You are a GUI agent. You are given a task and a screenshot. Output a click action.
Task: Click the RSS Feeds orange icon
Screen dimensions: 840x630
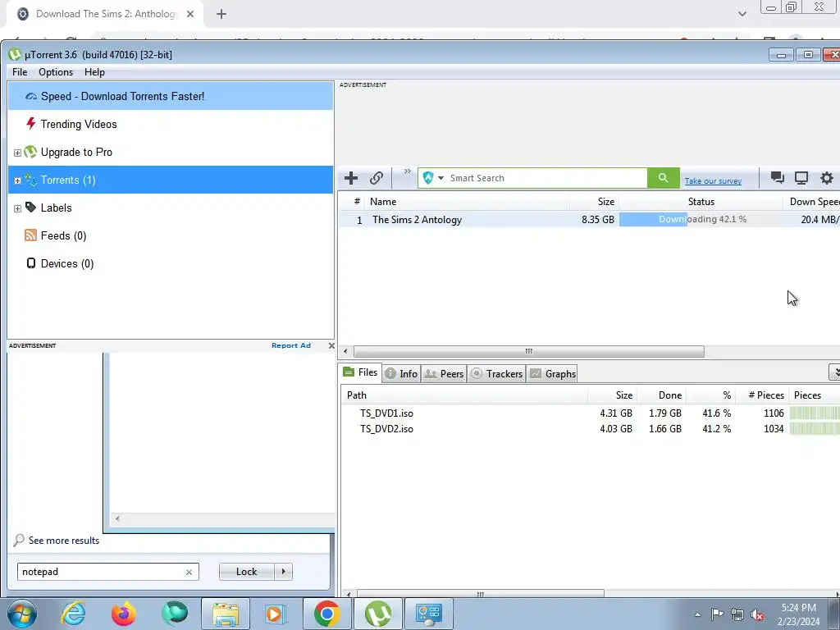coord(30,235)
